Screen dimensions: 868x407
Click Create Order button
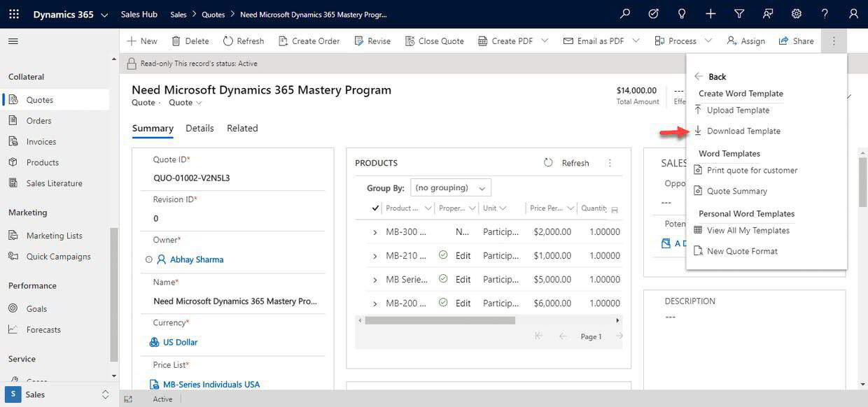pyautogui.click(x=309, y=41)
